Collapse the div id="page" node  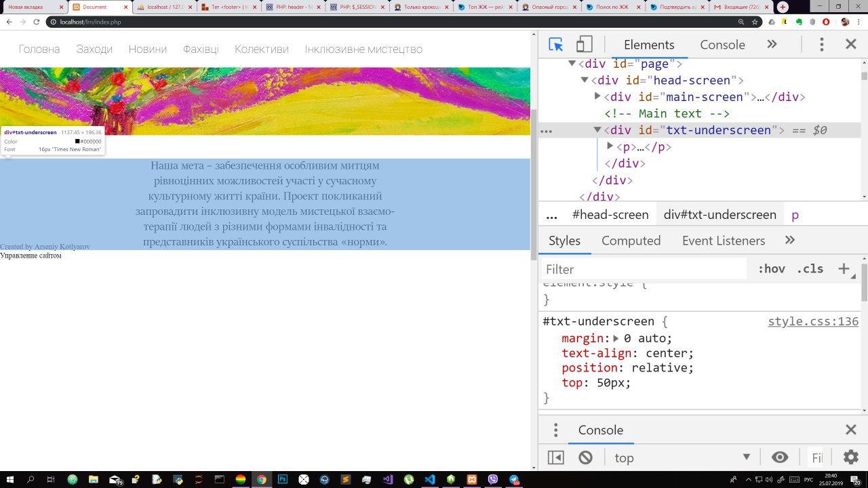pyautogui.click(x=572, y=64)
